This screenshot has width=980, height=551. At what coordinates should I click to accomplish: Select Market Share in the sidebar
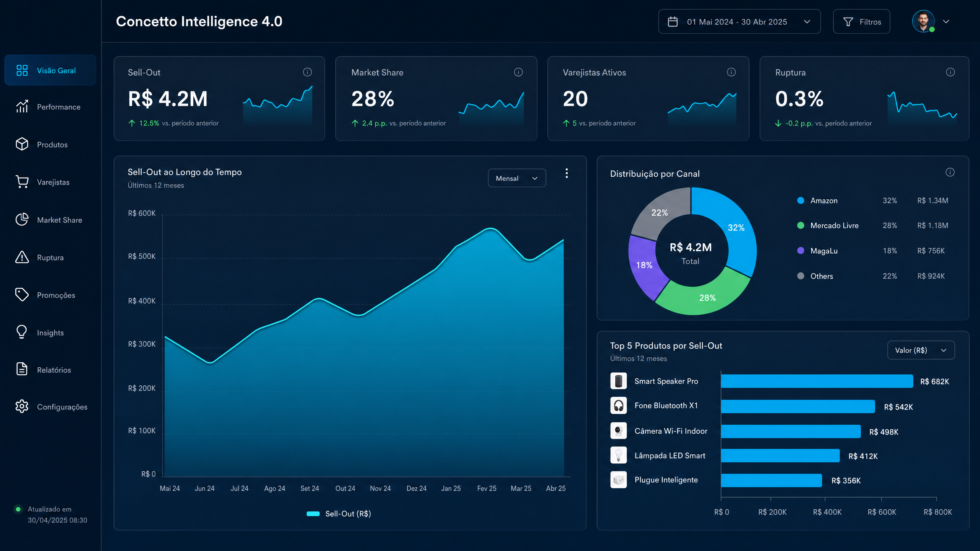pyautogui.click(x=50, y=220)
